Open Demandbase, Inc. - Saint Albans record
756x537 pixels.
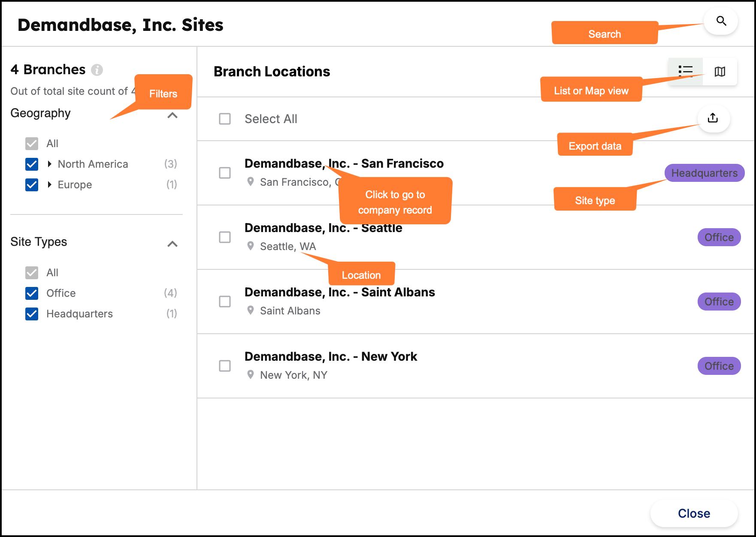click(x=340, y=292)
